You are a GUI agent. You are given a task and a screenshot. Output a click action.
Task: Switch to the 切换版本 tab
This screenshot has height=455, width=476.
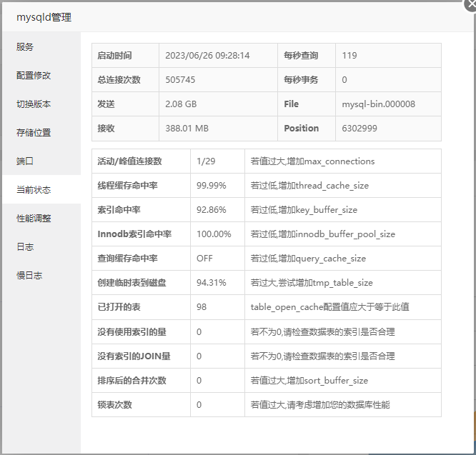point(41,104)
